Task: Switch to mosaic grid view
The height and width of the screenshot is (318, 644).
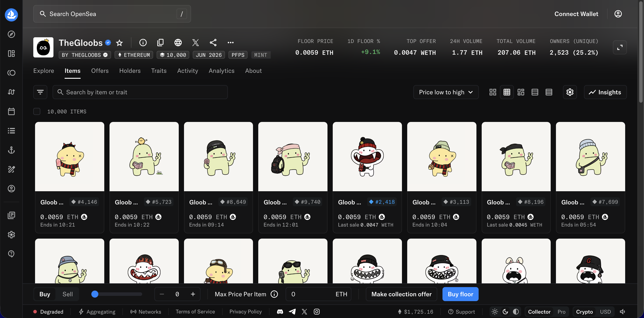Action: click(521, 92)
